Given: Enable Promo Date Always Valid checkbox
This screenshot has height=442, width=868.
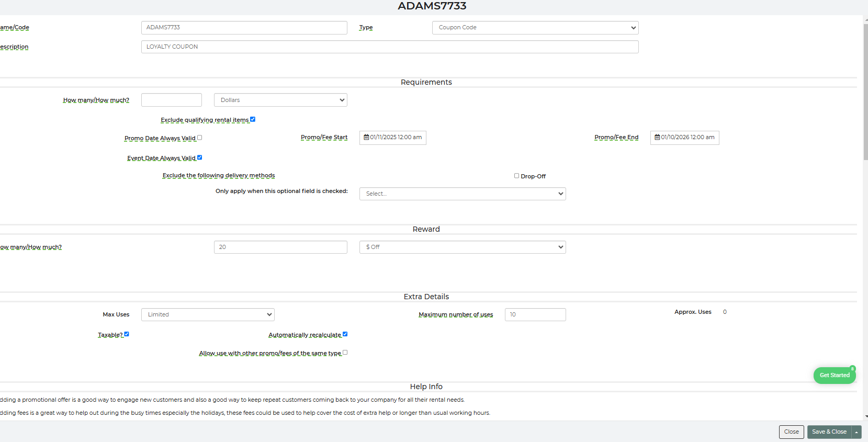Looking at the screenshot, I should click(199, 138).
